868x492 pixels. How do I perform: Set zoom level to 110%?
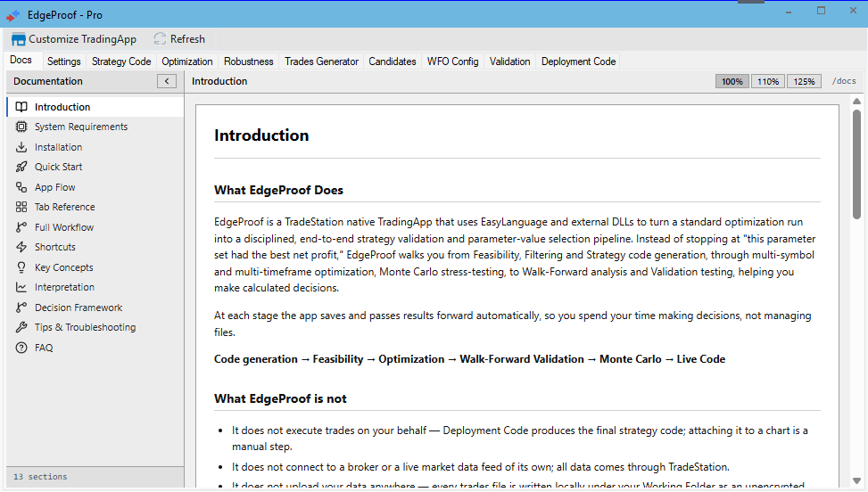tap(768, 81)
